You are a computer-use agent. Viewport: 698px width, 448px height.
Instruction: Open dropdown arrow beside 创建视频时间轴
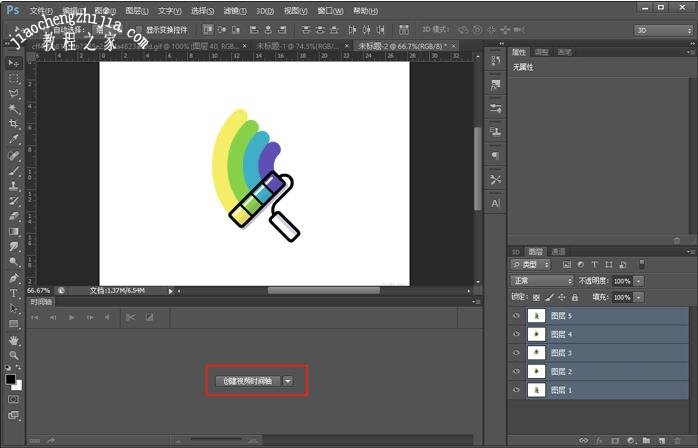pos(288,380)
